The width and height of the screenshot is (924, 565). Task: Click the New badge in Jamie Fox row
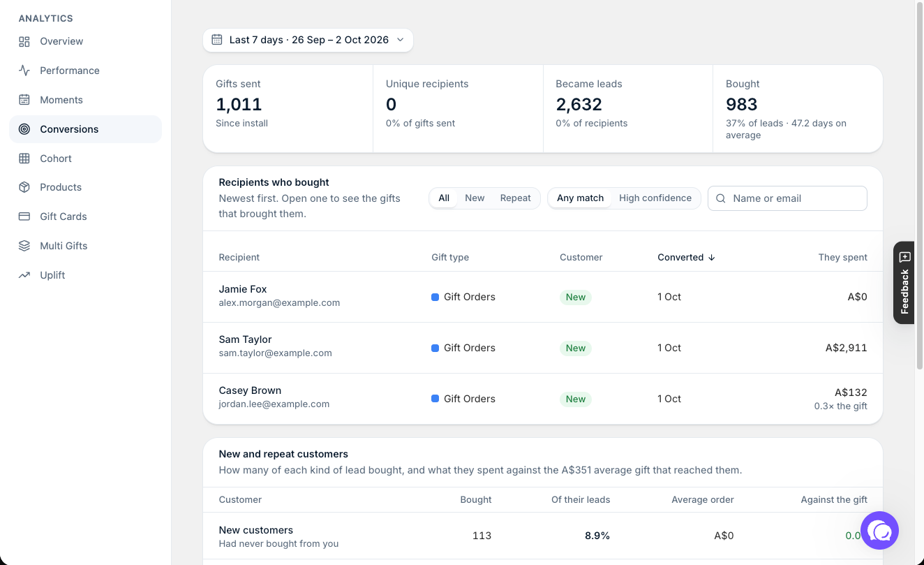(576, 297)
